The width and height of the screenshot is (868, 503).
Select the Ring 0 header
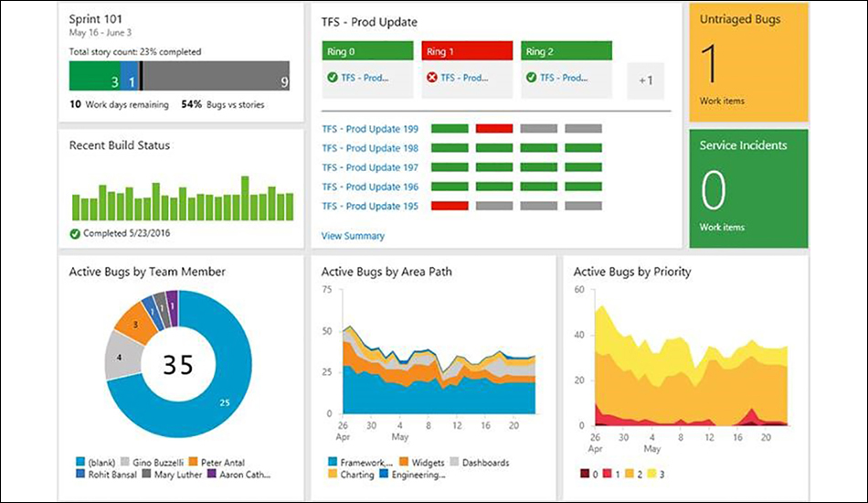pyautogui.click(x=367, y=51)
